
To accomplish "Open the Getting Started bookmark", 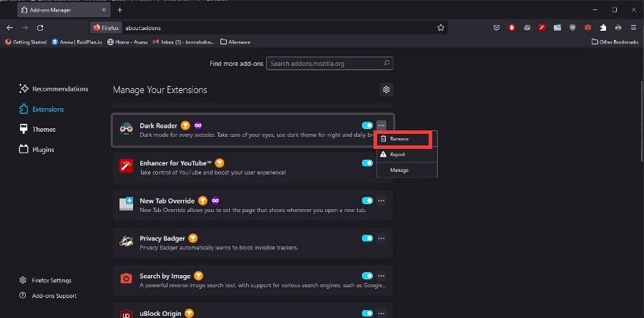I will coord(26,42).
